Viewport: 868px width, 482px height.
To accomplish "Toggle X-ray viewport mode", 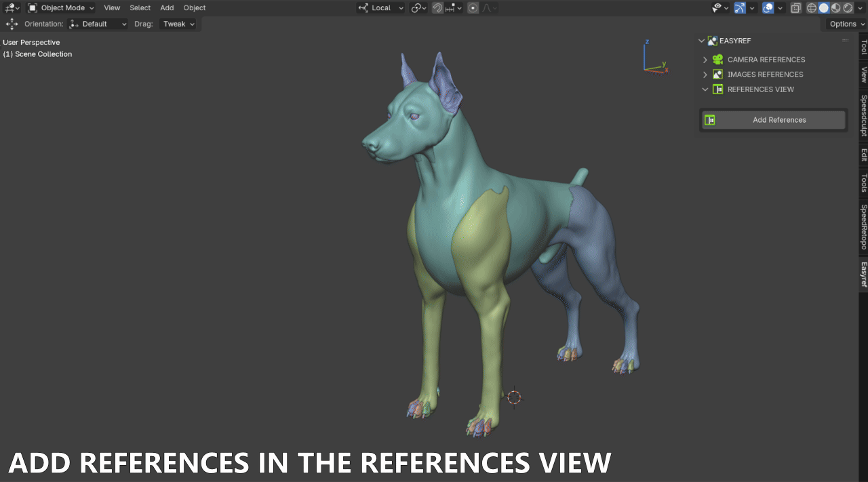I will pyautogui.click(x=795, y=7).
